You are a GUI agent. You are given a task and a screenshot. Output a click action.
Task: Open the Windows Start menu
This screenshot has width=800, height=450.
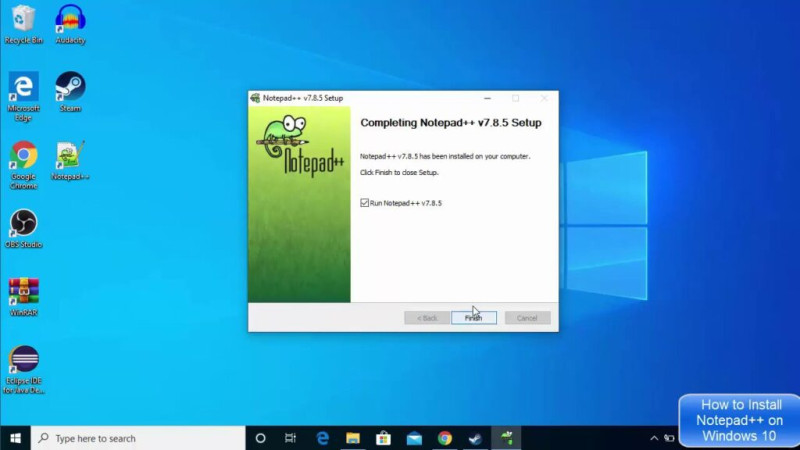[15, 438]
